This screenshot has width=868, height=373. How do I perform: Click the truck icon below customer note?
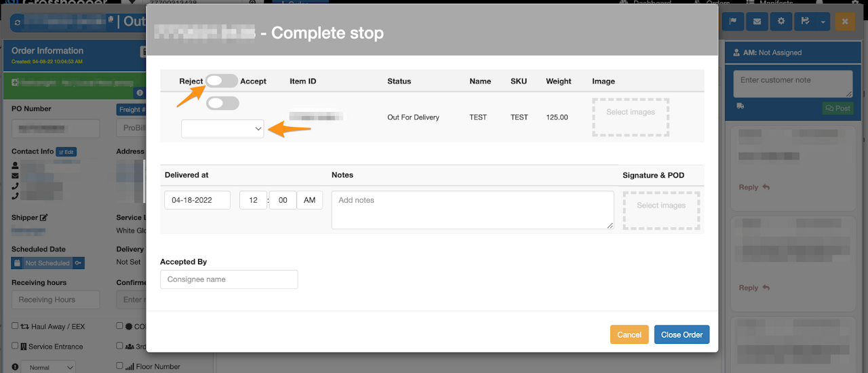click(x=740, y=106)
